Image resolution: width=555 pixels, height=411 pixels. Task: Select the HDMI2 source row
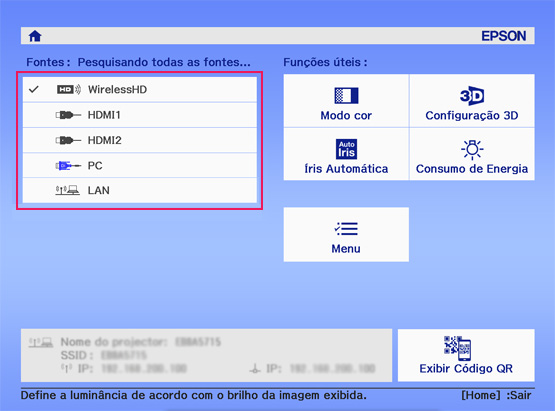[140, 141]
